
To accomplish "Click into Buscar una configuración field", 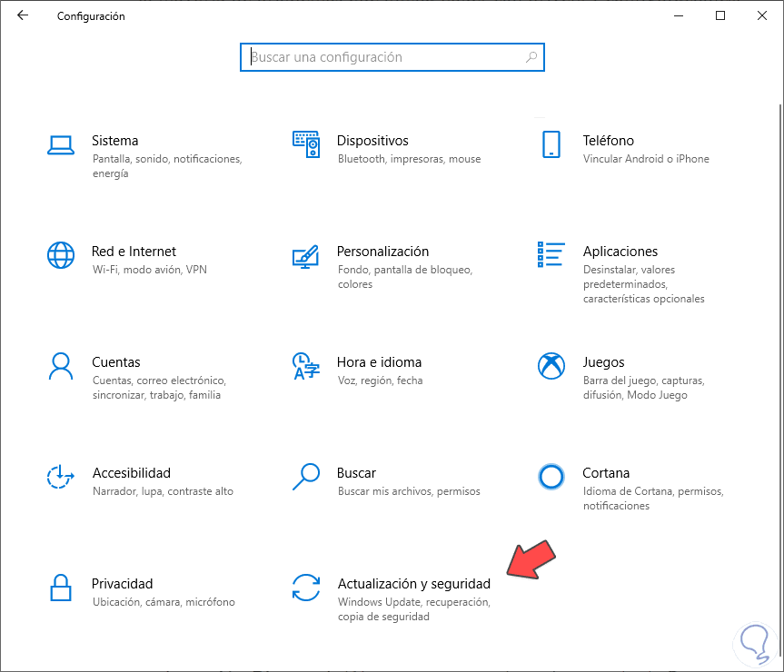I will click(x=392, y=57).
